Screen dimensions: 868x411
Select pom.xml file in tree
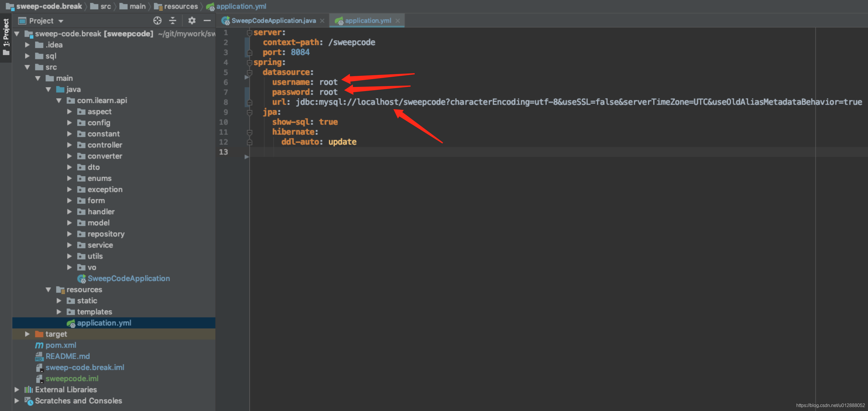tap(61, 345)
